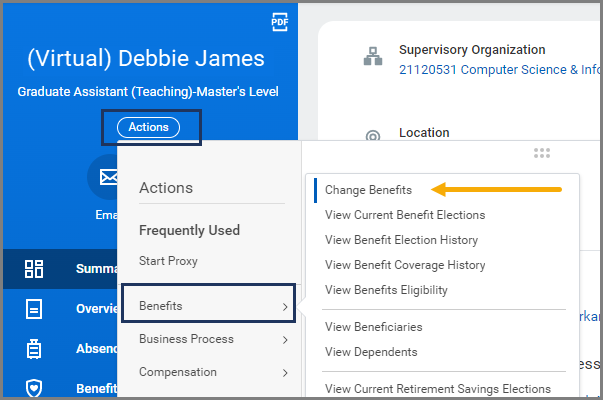Select the Overview sidebar icon
603x400 pixels.
[34, 308]
